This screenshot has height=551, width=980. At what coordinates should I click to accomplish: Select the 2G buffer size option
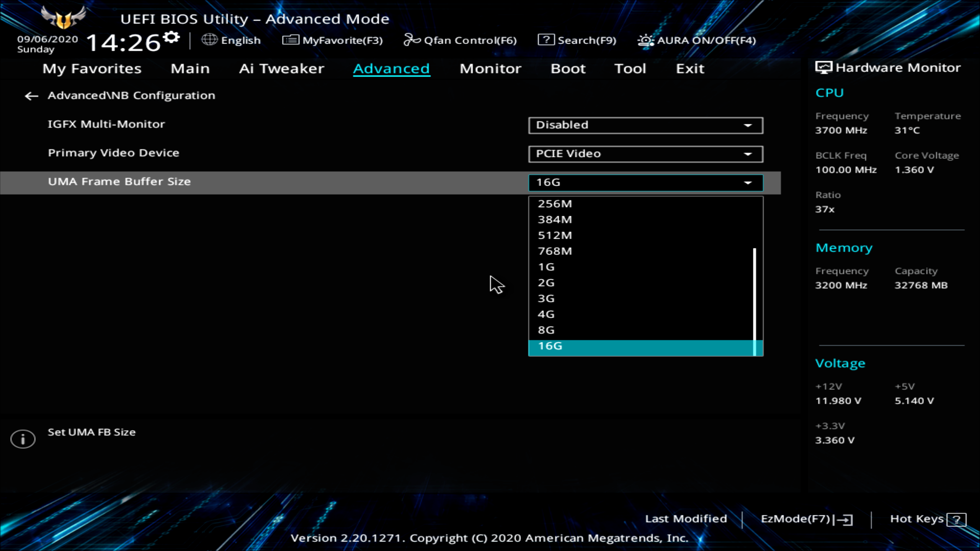[546, 283]
